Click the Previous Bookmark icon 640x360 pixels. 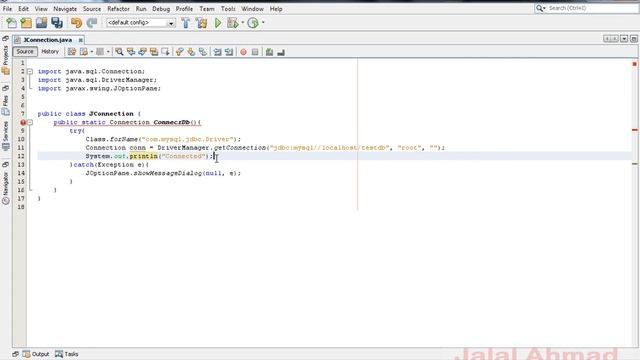(180, 52)
